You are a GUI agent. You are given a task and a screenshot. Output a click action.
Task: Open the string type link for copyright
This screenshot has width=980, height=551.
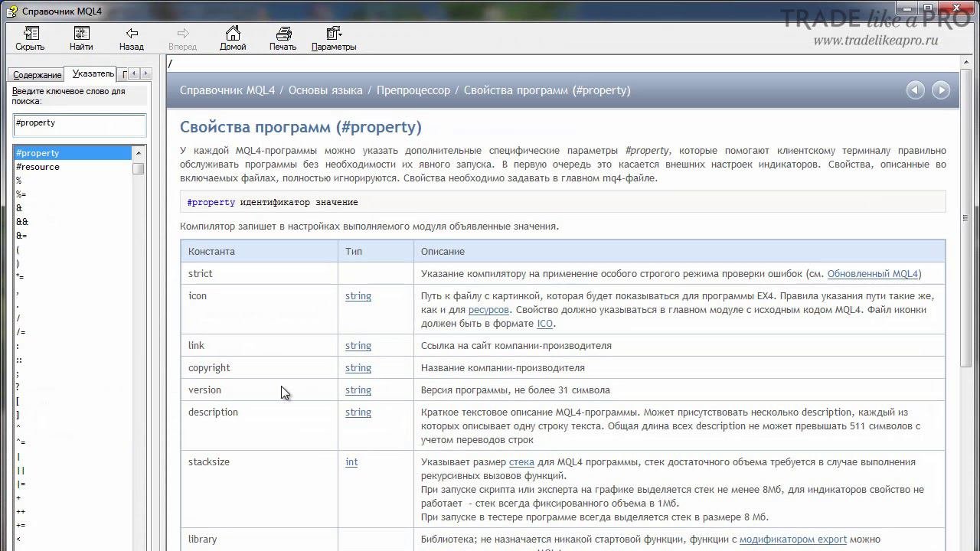click(358, 368)
